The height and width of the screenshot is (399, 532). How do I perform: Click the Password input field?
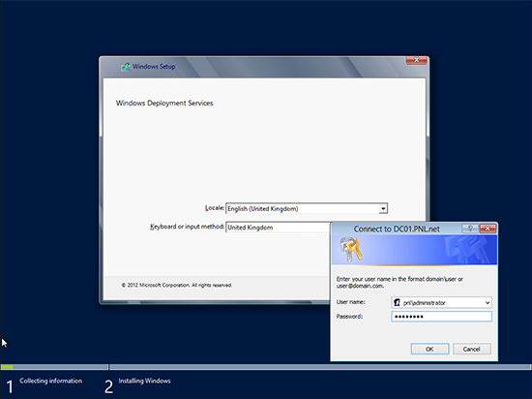tap(441, 317)
